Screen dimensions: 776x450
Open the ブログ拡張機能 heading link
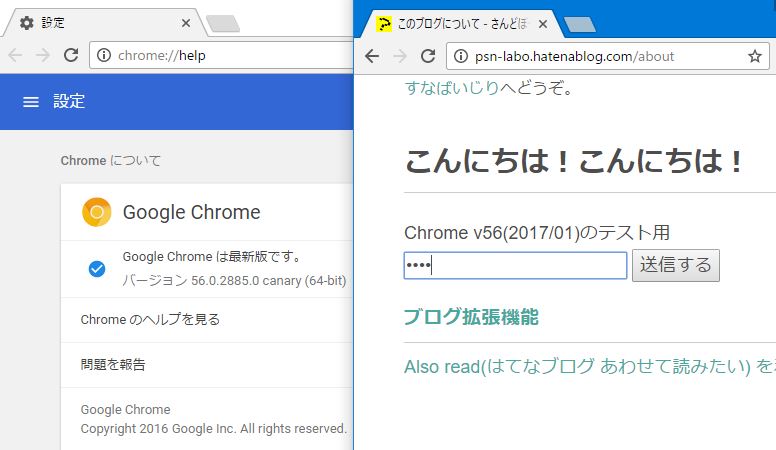pyautogui.click(x=471, y=317)
